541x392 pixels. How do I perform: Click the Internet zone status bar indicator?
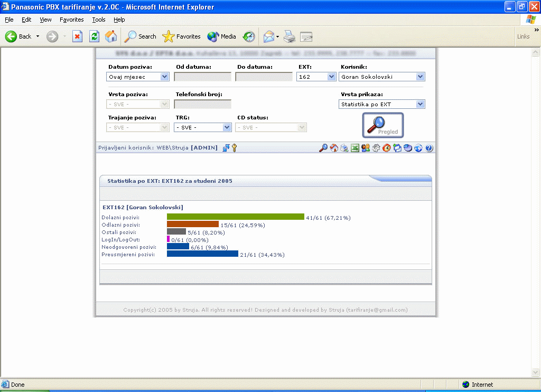[478, 385]
